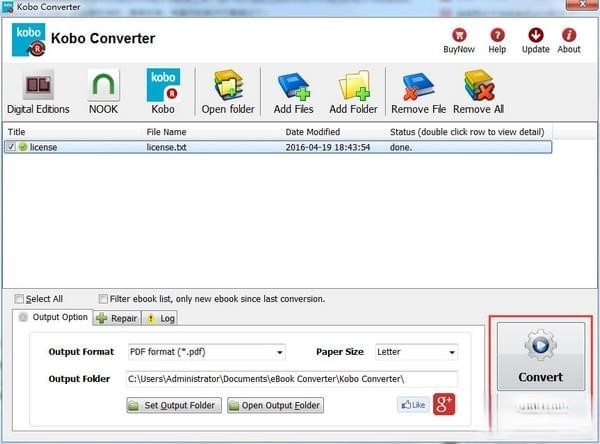The width and height of the screenshot is (600, 444).
Task: Toggle the Filter ebook list checkbox
Action: pos(104,299)
